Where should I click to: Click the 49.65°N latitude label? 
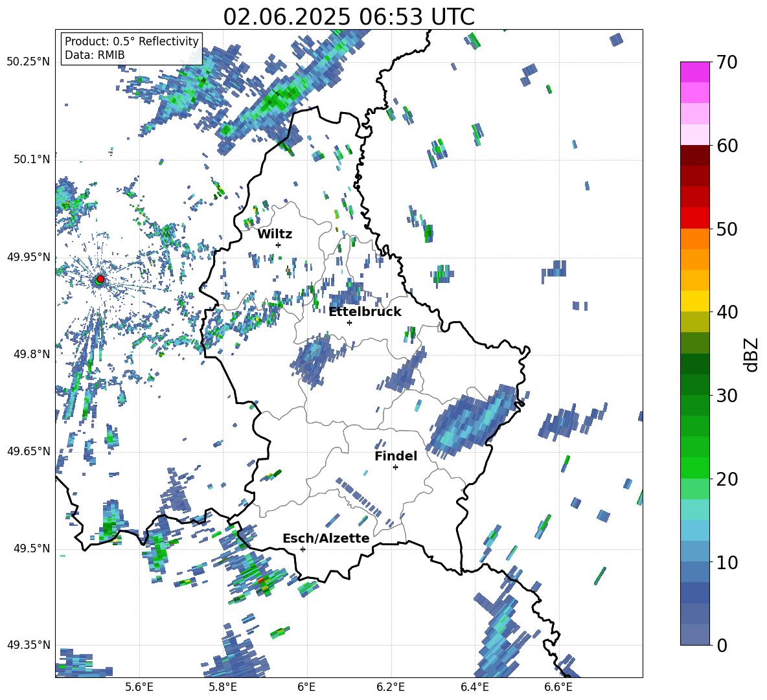(x=29, y=451)
